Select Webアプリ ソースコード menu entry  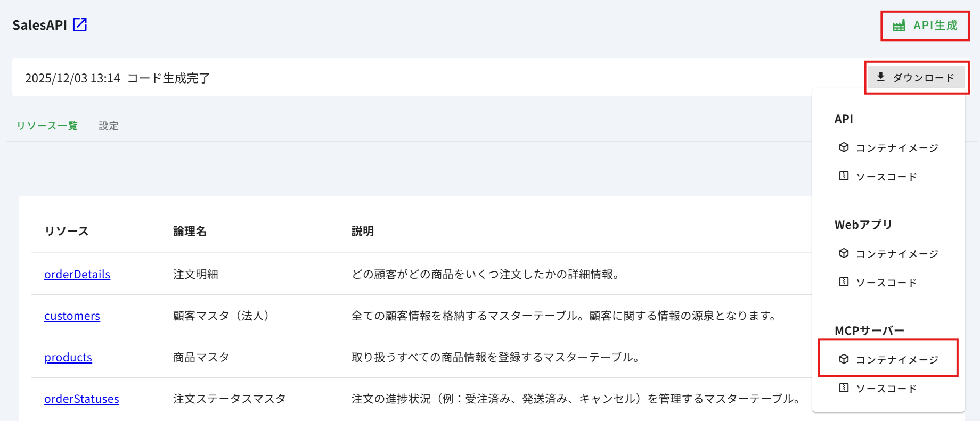[886, 283]
